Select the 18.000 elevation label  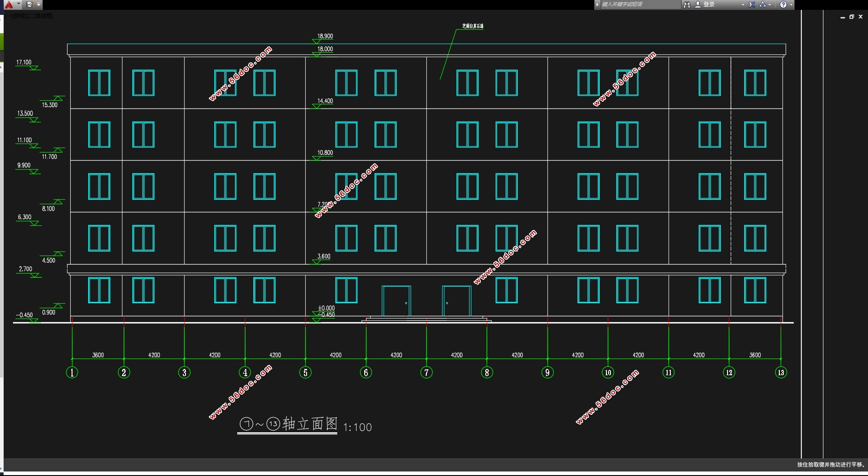pyautogui.click(x=325, y=49)
